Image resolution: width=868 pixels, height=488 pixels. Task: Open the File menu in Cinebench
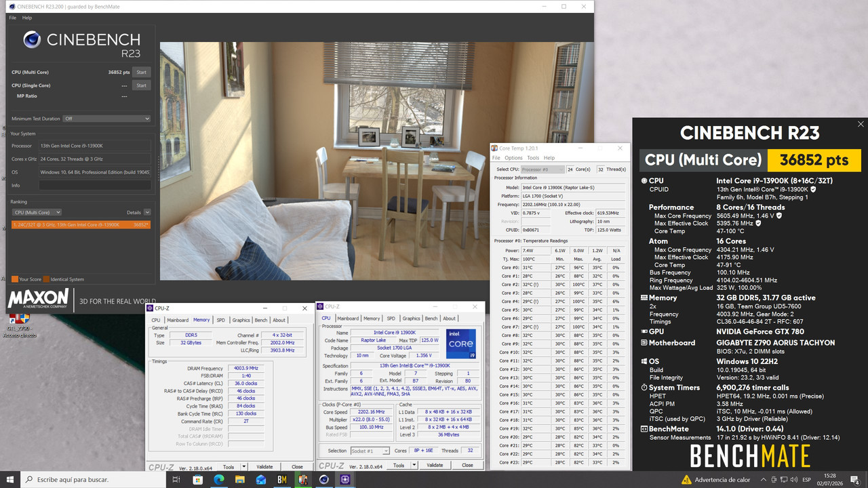pos(13,18)
